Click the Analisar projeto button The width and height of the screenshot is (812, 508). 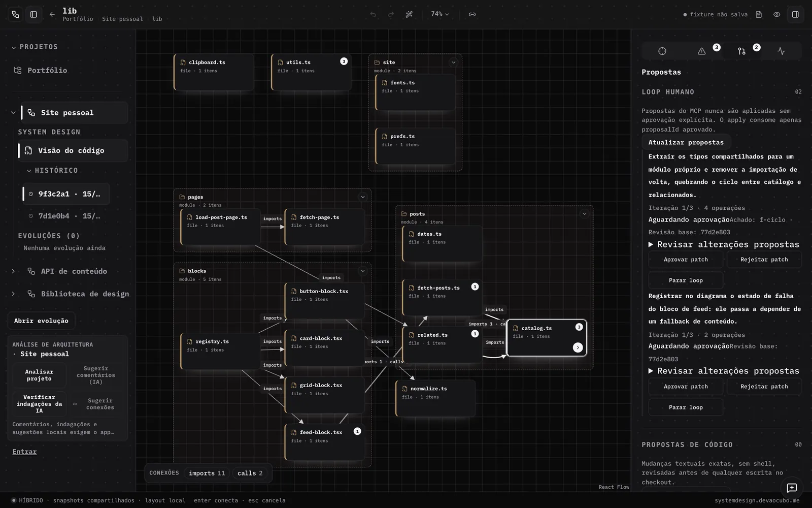tap(39, 375)
